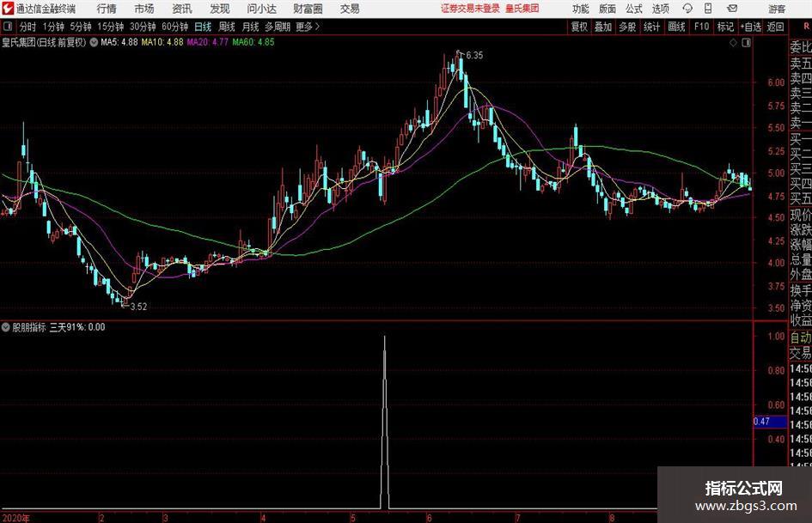Screen dimensions: 812x523
Task: Click the MA60: 4.85 label
Action: click(x=253, y=42)
